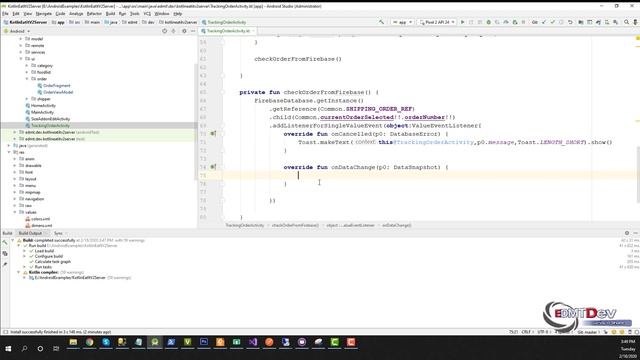The width and height of the screenshot is (640, 360).
Task: Click the onDataChange() editor breadcrumb
Action: click(x=396, y=225)
